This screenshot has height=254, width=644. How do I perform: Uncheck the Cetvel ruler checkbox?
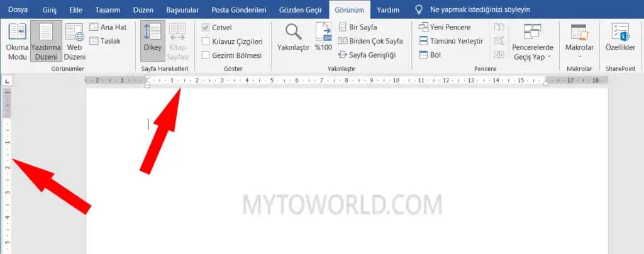pyautogui.click(x=206, y=28)
